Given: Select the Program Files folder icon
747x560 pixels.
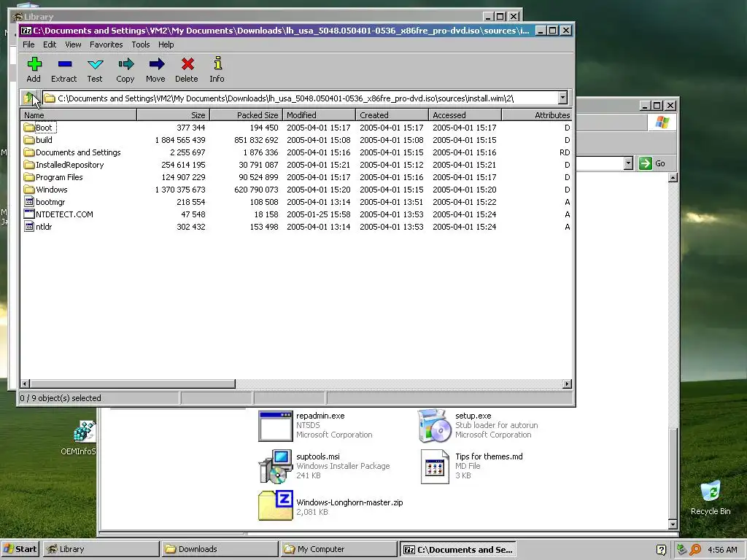Looking at the screenshot, I should [x=29, y=177].
